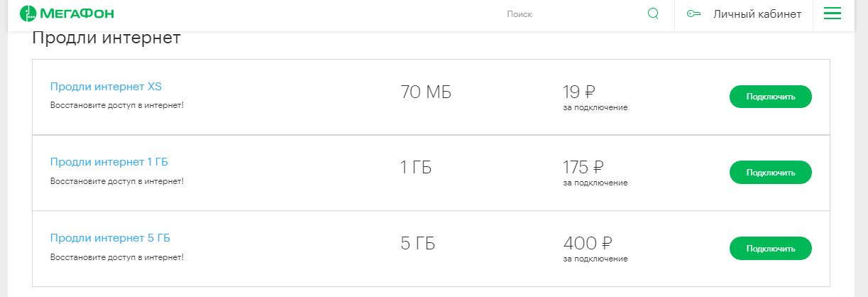This screenshot has width=868, height=297.
Task: Click Подключить for the XS option
Action: [771, 97]
